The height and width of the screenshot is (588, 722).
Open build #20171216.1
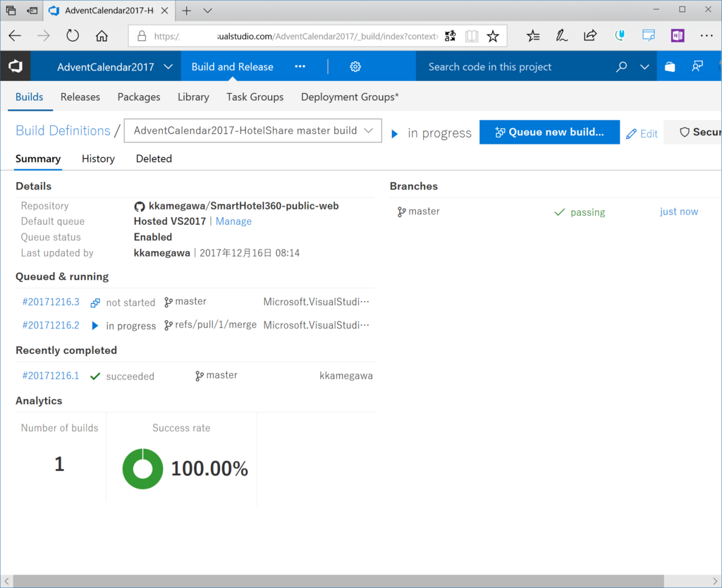coord(51,376)
